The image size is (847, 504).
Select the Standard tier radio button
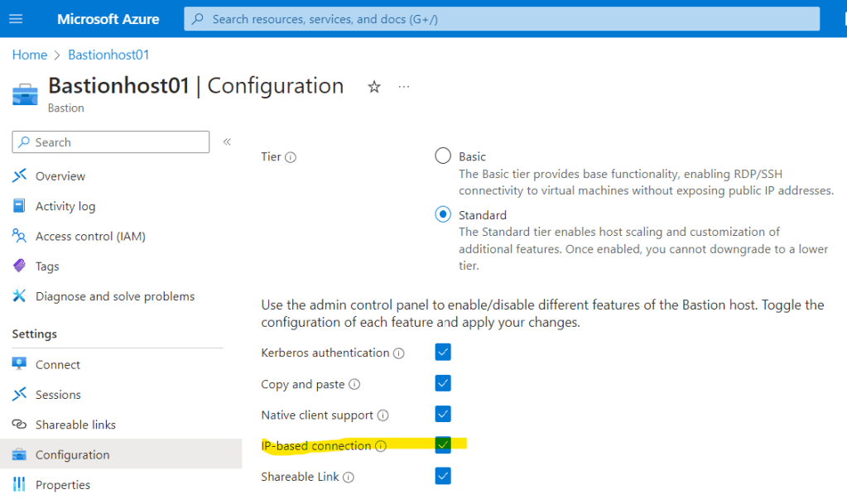443,215
